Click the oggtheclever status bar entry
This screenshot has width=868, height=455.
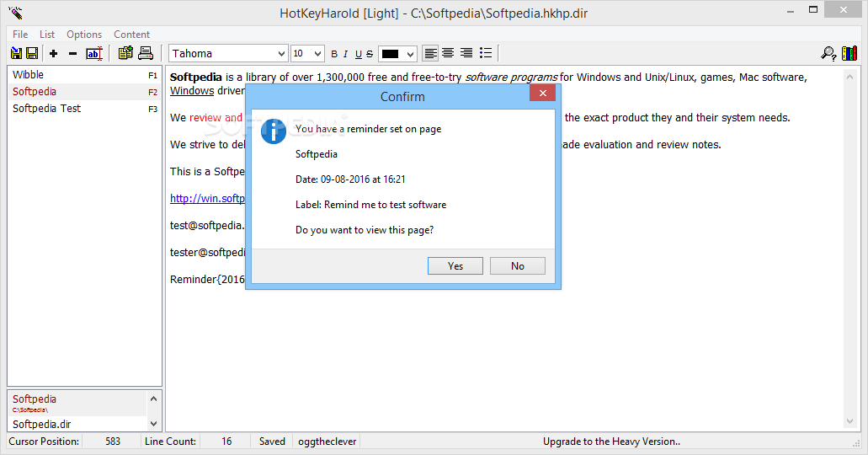327,442
